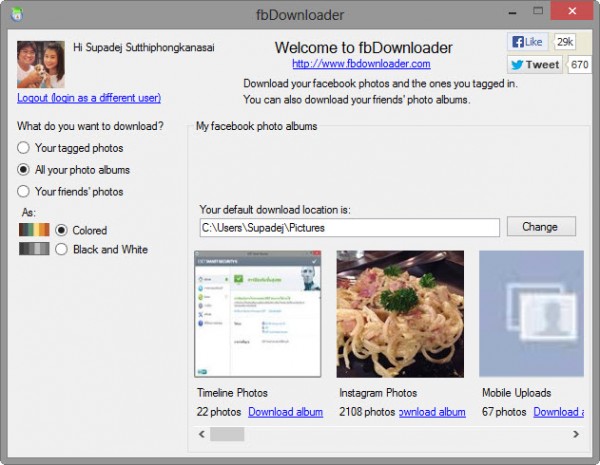Click the Change location button

pos(541,227)
